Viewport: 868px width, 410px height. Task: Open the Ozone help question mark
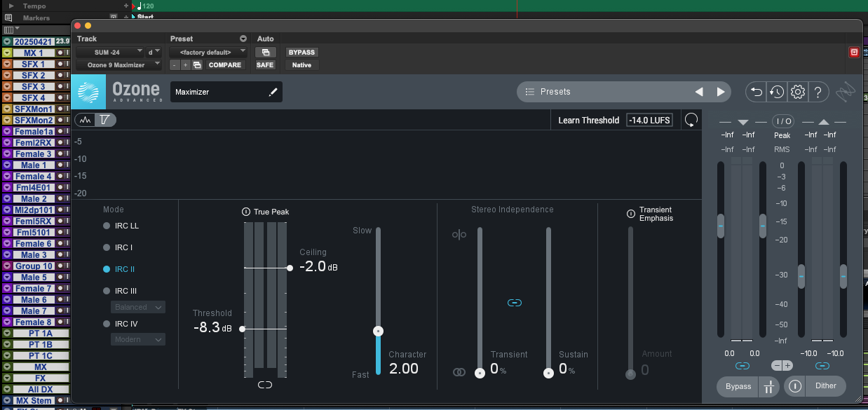818,91
